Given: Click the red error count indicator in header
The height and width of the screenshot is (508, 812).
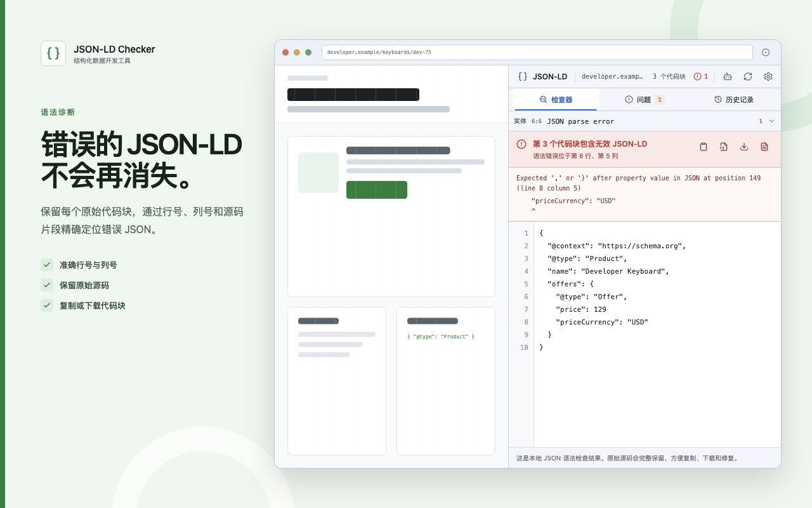Looking at the screenshot, I should tap(701, 76).
